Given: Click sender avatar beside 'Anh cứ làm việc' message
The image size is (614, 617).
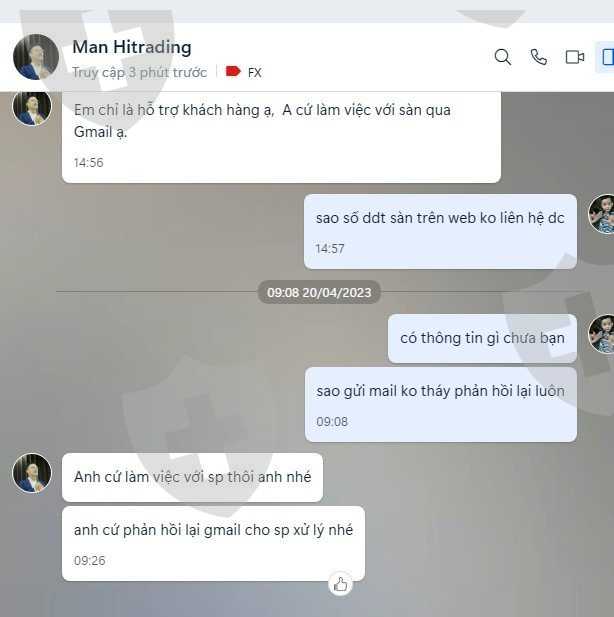Looking at the screenshot, I should click(x=32, y=473).
